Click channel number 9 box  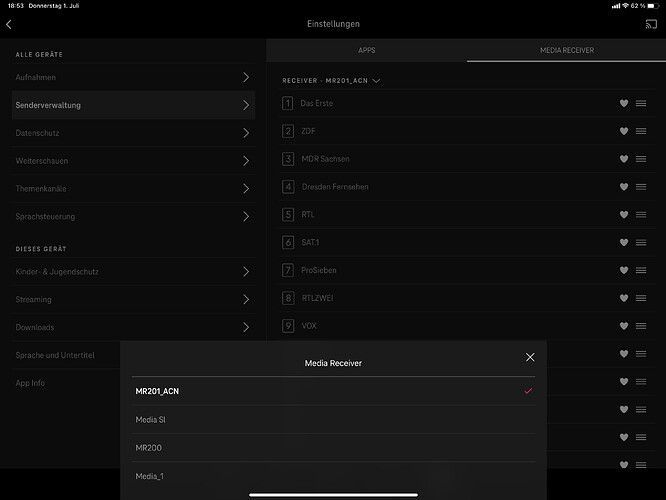(288, 326)
